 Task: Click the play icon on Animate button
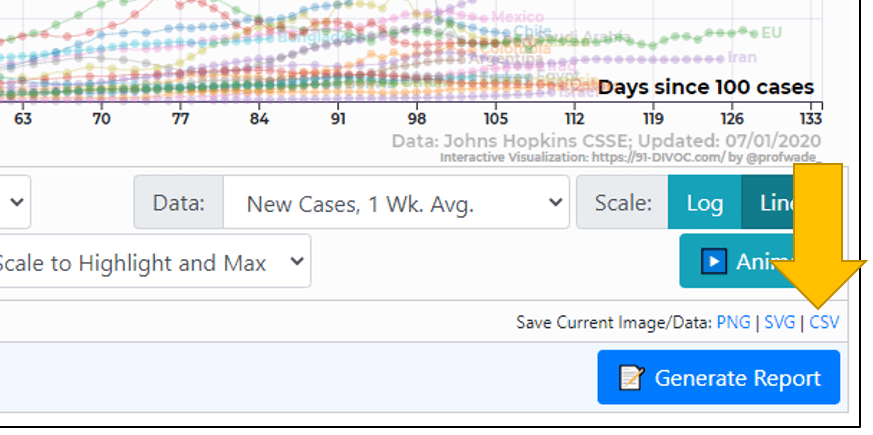tap(714, 261)
